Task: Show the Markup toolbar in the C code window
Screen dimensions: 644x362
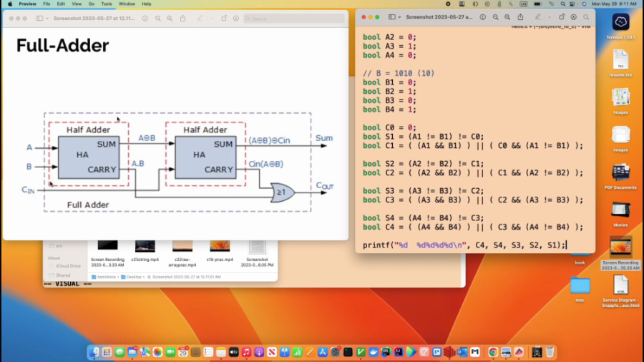Action: click(573, 16)
